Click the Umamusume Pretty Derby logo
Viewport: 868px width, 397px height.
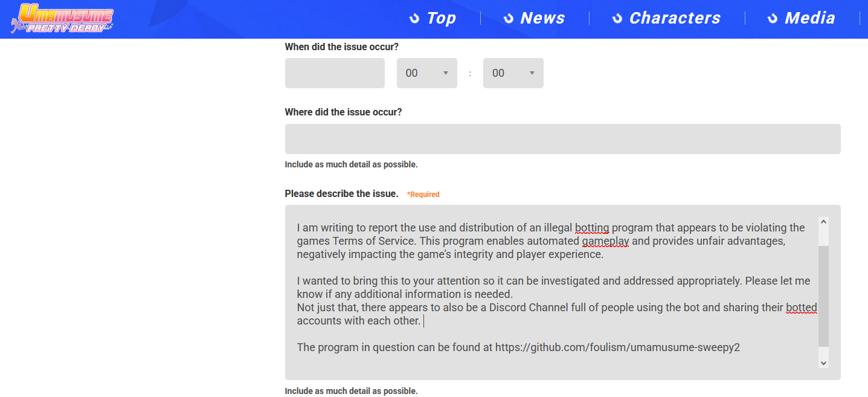[x=62, y=18]
